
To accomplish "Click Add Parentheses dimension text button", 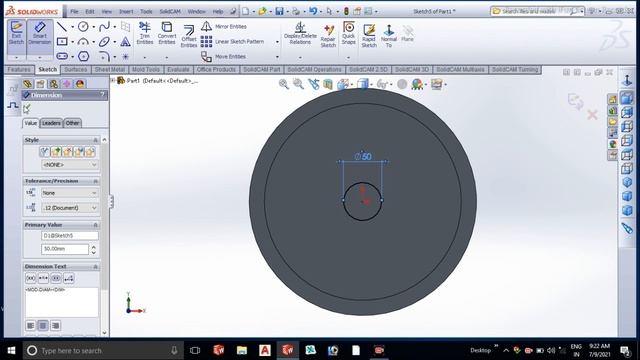I will point(31,278).
